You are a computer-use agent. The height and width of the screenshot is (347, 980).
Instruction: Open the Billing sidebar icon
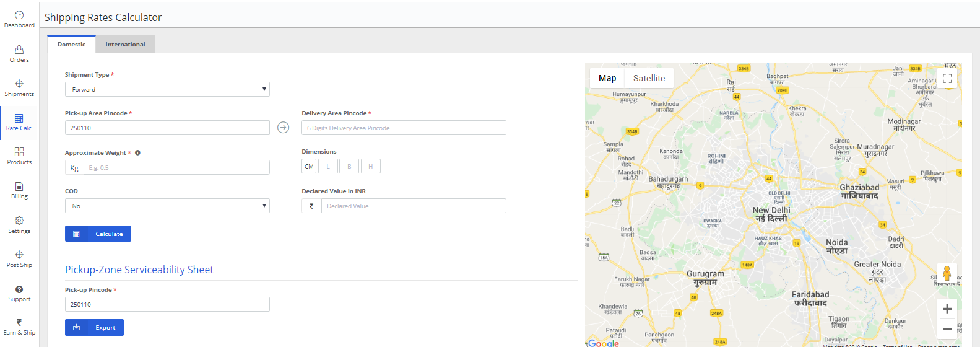click(x=19, y=190)
